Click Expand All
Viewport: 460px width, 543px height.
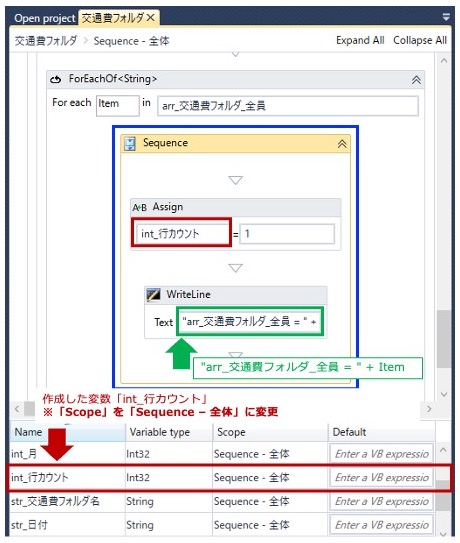(x=360, y=41)
